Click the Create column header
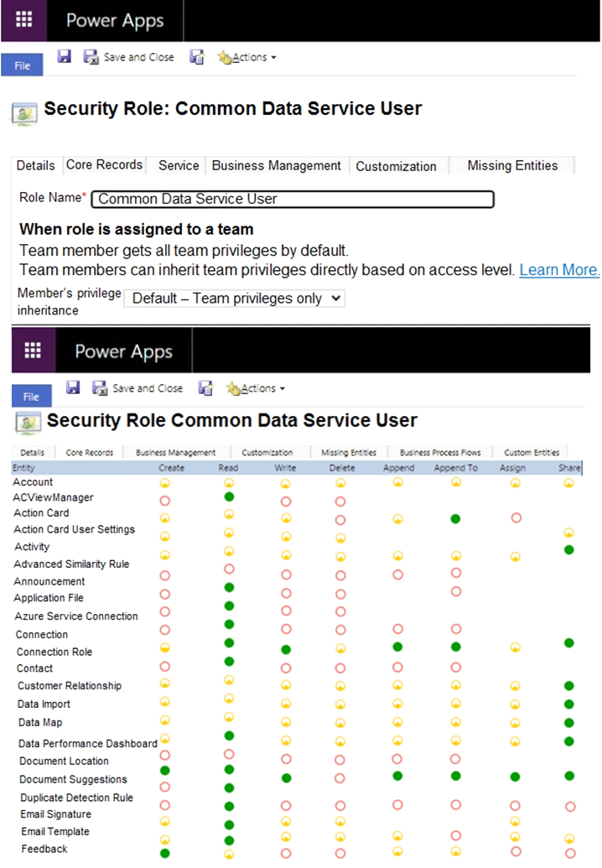The height and width of the screenshot is (868, 602). (x=172, y=468)
